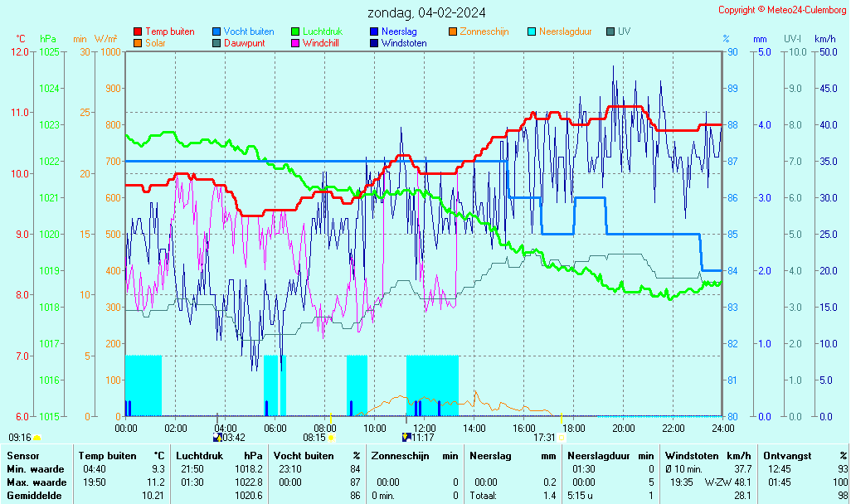The width and height of the screenshot is (851, 504).
Task: Click the orange Zonneschijn legend square
Action: (x=453, y=31)
